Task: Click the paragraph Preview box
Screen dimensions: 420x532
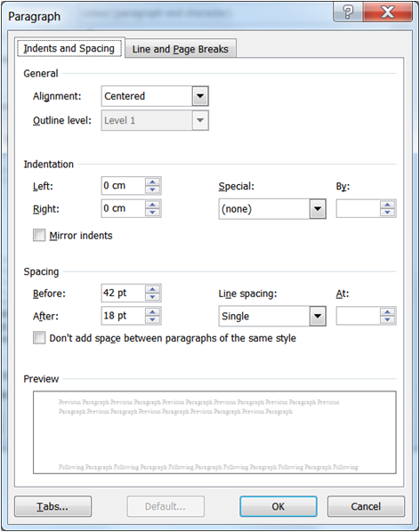Action: pos(214,432)
